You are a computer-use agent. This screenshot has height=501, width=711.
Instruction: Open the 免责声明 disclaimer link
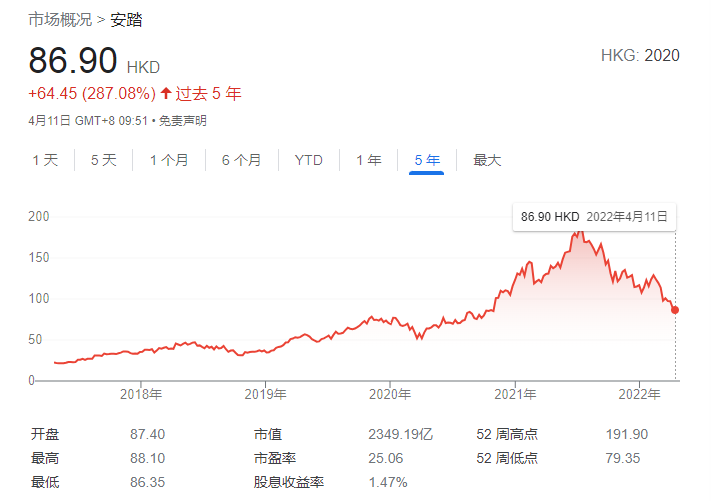tap(183, 121)
